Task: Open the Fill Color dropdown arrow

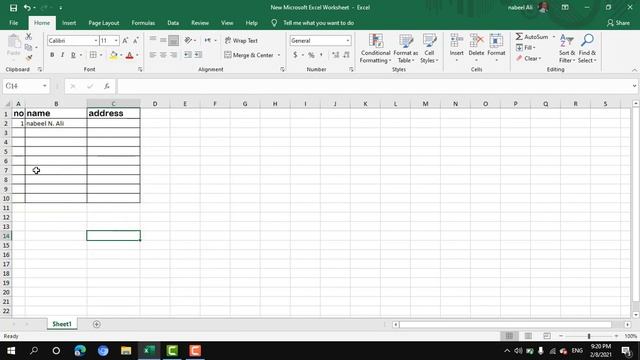Action: [x=121, y=55]
